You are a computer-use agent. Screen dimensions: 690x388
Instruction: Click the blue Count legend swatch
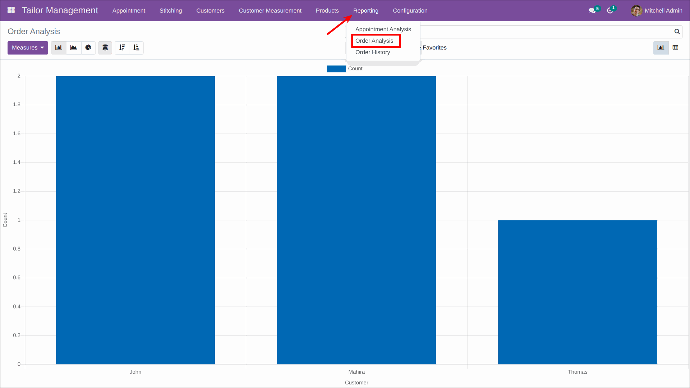click(x=336, y=69)
